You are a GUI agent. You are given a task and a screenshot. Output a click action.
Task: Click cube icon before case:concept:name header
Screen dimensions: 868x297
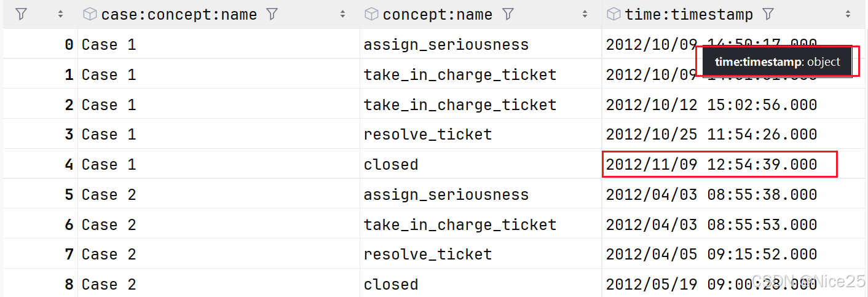pos(90,14)
